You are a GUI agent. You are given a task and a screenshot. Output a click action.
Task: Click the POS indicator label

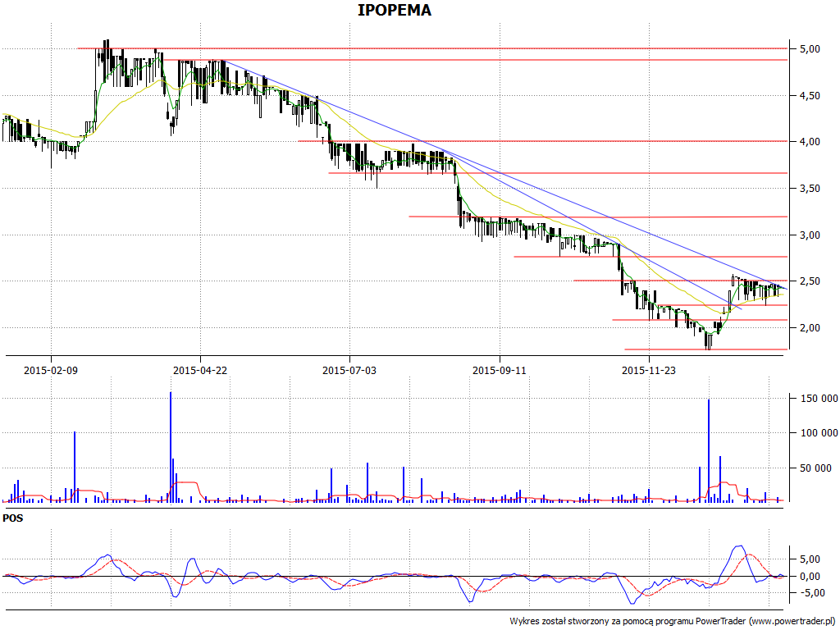pos(13,518)
